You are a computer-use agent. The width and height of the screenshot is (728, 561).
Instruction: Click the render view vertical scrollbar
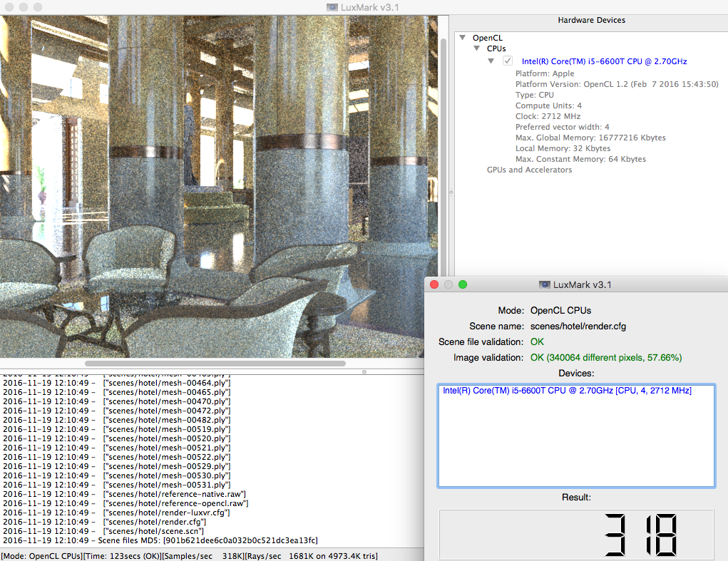coord(444,143)
